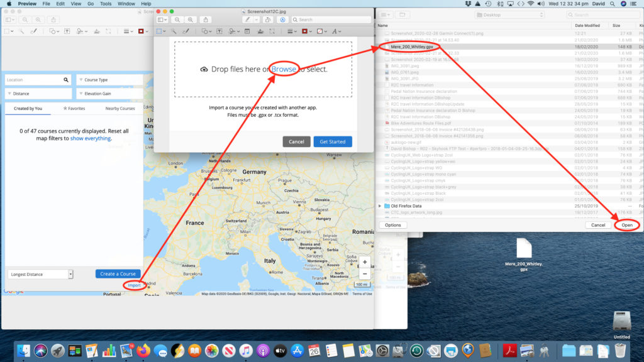Click zoom out in Screenshot12C.jpg window toolbar
The image size is (644, 362).
point(177,19)
